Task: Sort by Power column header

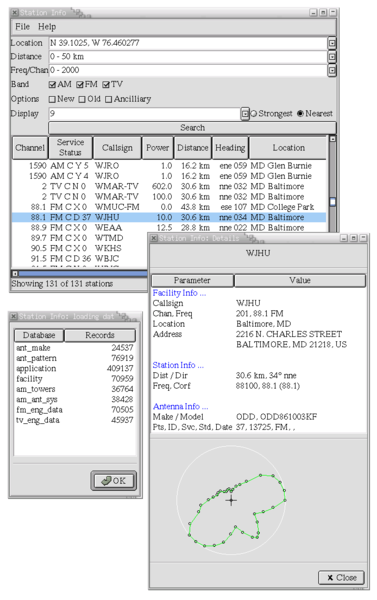Action: (157, 148)
